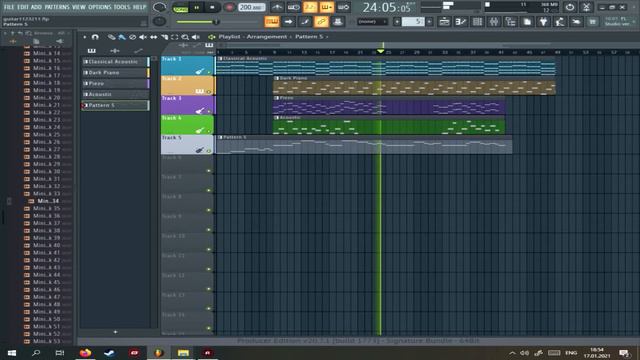Show hidden tray icons chevron on taskbar

click(x=512, y=353)
